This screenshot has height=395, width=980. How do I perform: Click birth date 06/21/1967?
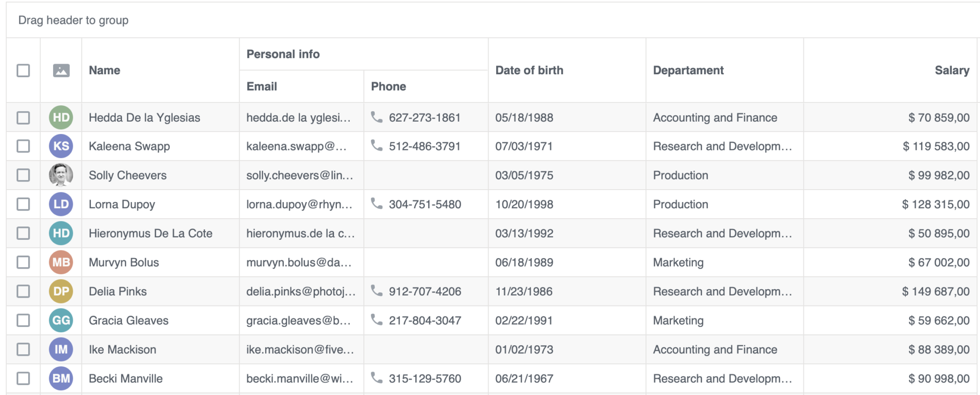524,379
